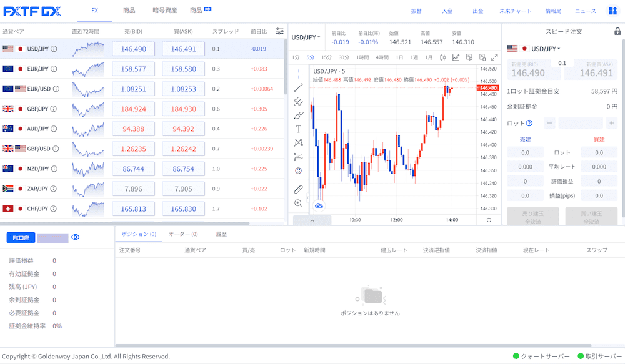This screenshot has width=625, height=364.
Task: Open the rate list column settings
Action: pos(279,31)
